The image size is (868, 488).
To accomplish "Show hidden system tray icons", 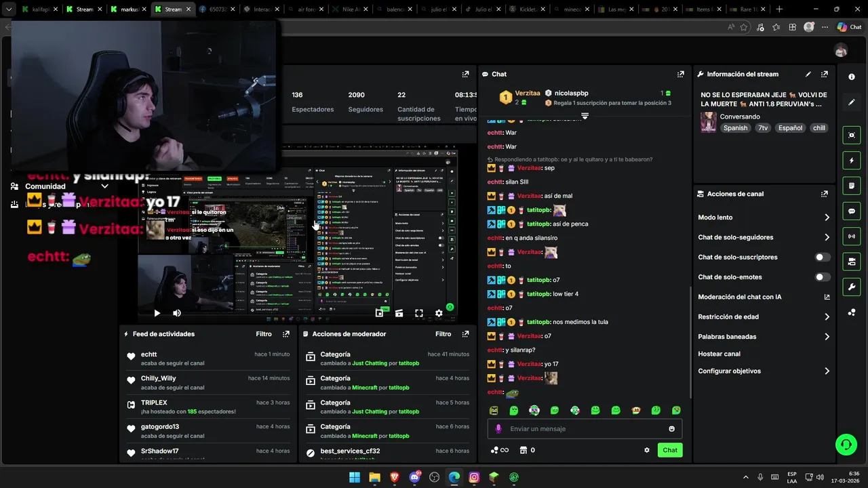I will [746, 477].
